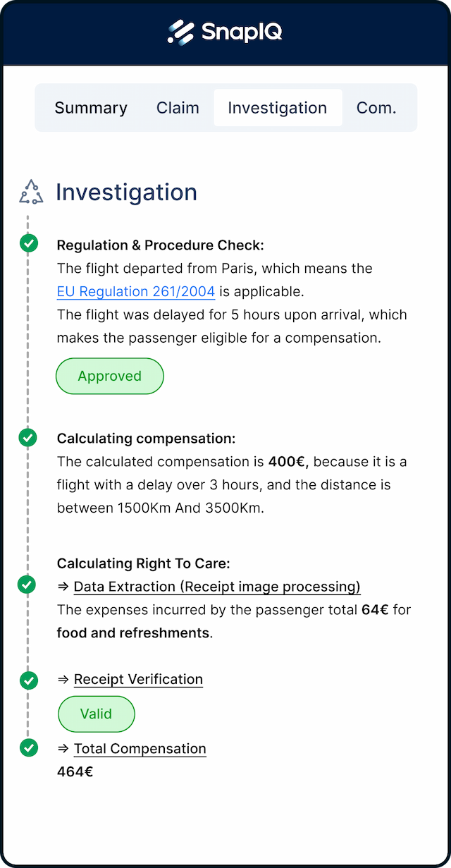Switch to the Summary tab
This screenshot has height=868, width=451.
pos(91,108)
